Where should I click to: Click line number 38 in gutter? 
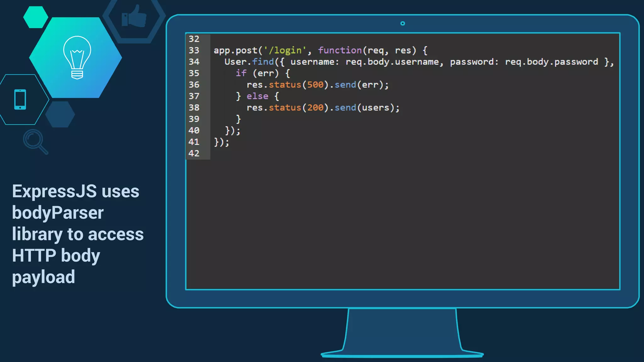(x=194, y=107)
